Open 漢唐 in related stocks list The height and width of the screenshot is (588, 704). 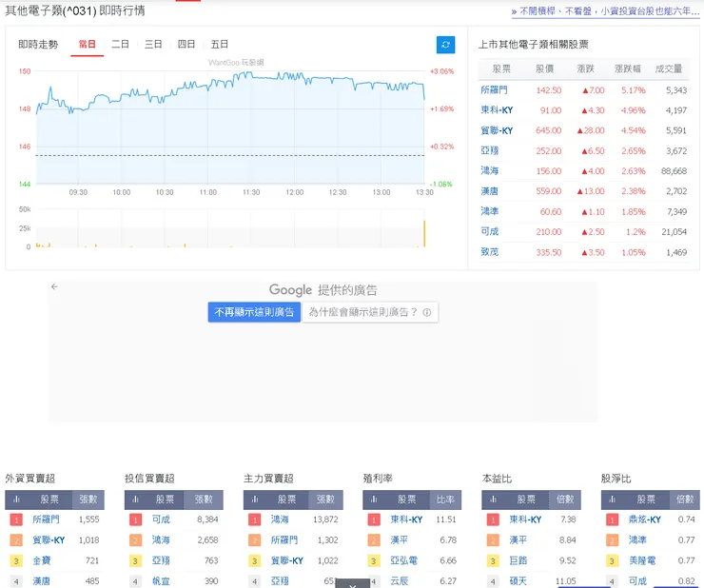(x=489, y=191)
